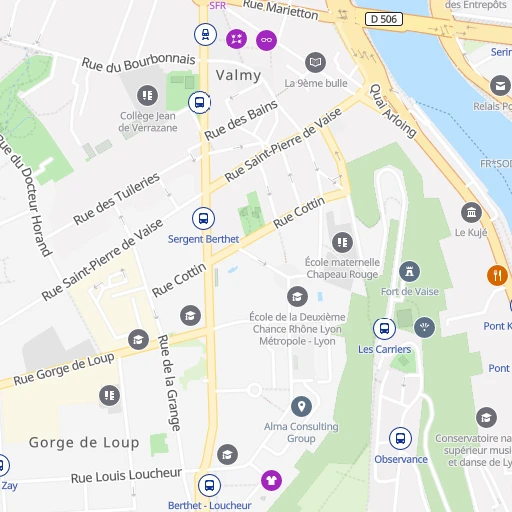Click the Collège Jean de Verrazane icon

[x=147, y=95]
